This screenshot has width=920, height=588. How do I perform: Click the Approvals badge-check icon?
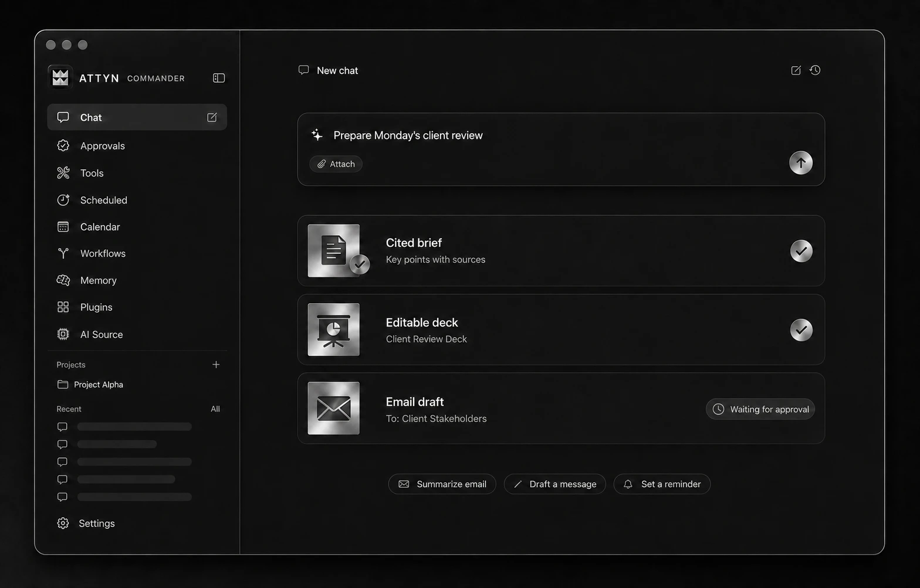[x=63, y=145]
